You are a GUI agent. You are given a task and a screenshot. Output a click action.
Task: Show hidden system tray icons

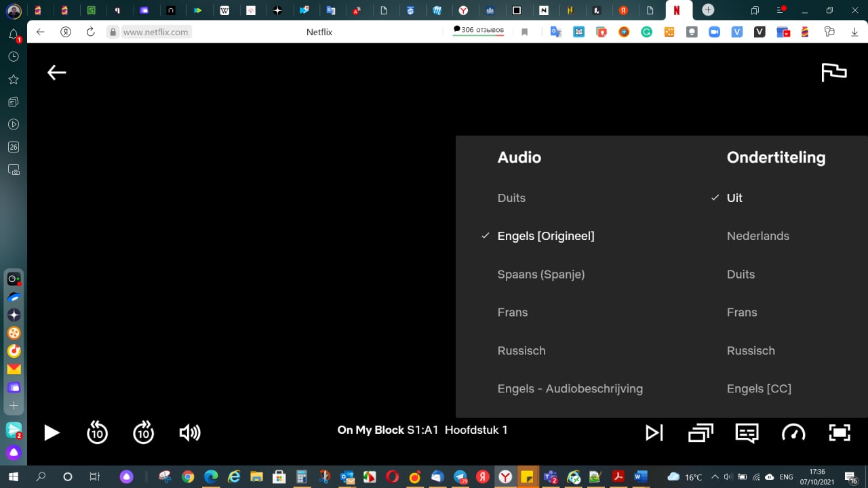point(714,476)
